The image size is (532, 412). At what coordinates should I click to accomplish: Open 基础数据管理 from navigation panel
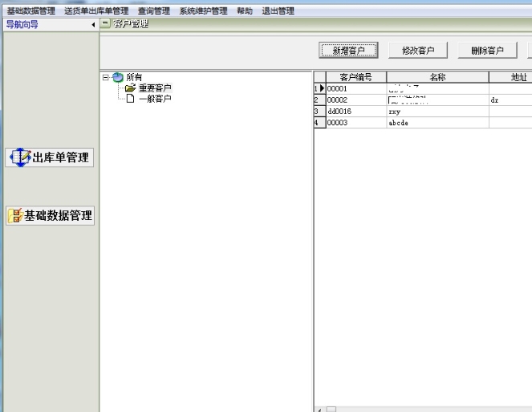(50, 216)
